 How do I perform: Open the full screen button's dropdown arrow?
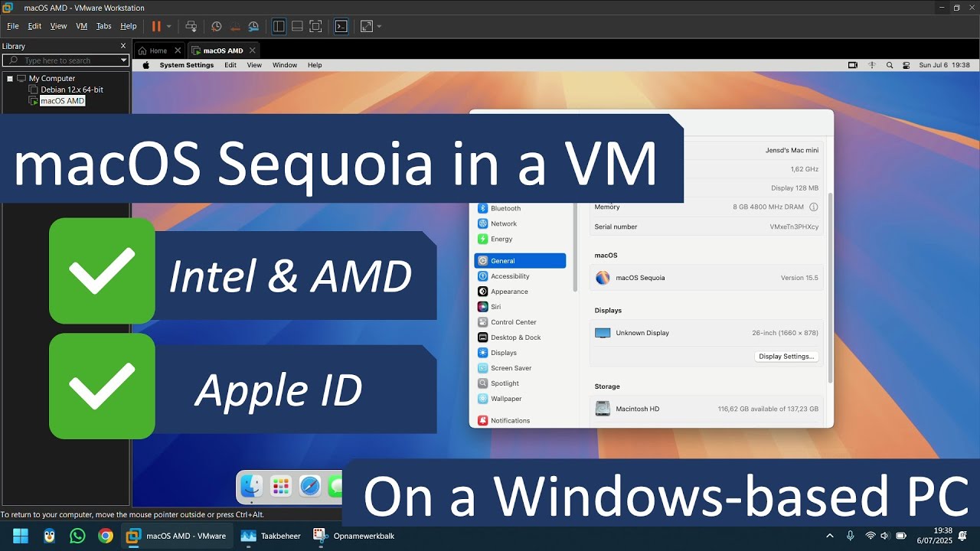(x=378, y=26)
